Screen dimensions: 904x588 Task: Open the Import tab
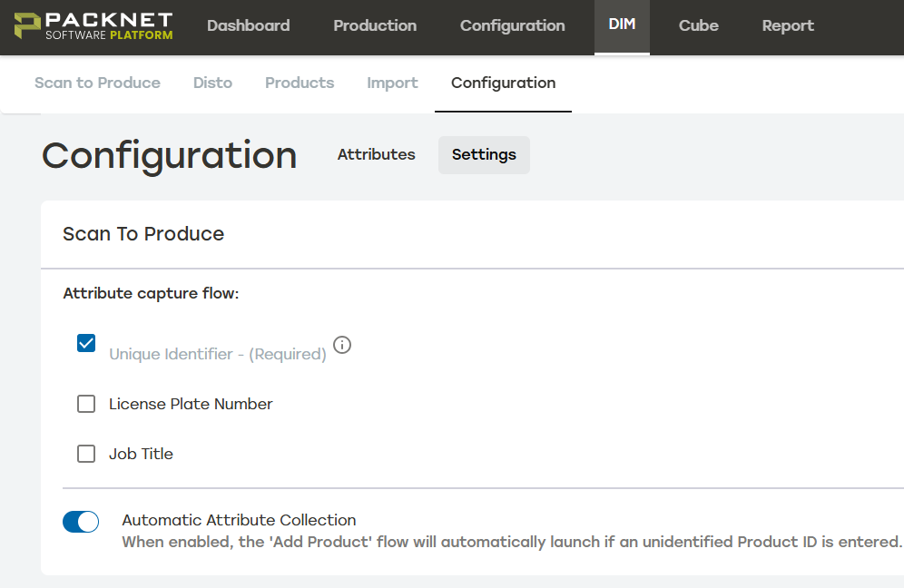(392, 83)
